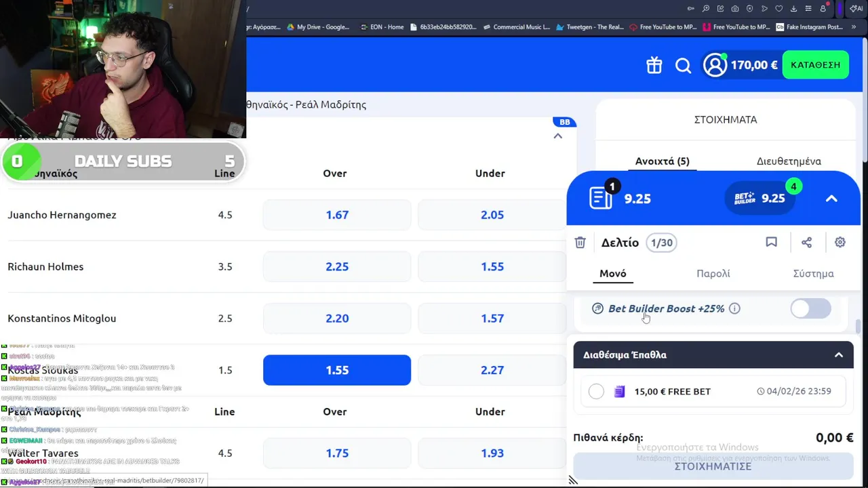Click the search magnifier icon in header

pos(683,65)
